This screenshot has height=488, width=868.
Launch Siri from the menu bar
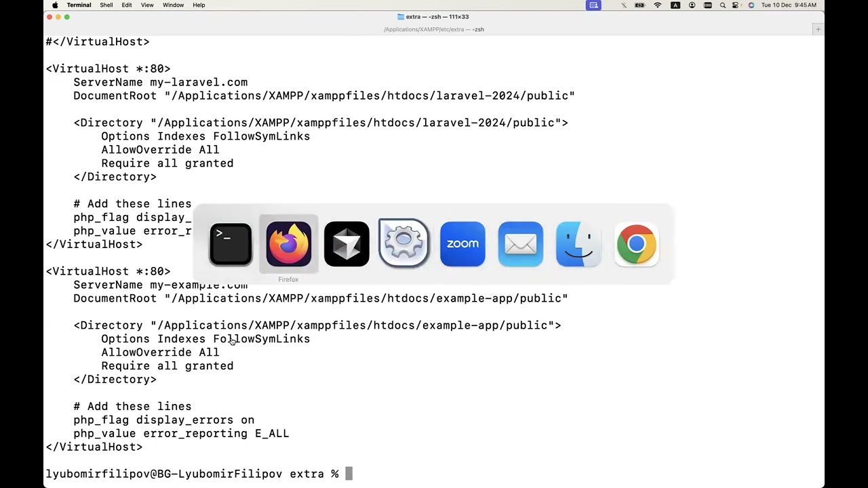[x=751, y=5]
